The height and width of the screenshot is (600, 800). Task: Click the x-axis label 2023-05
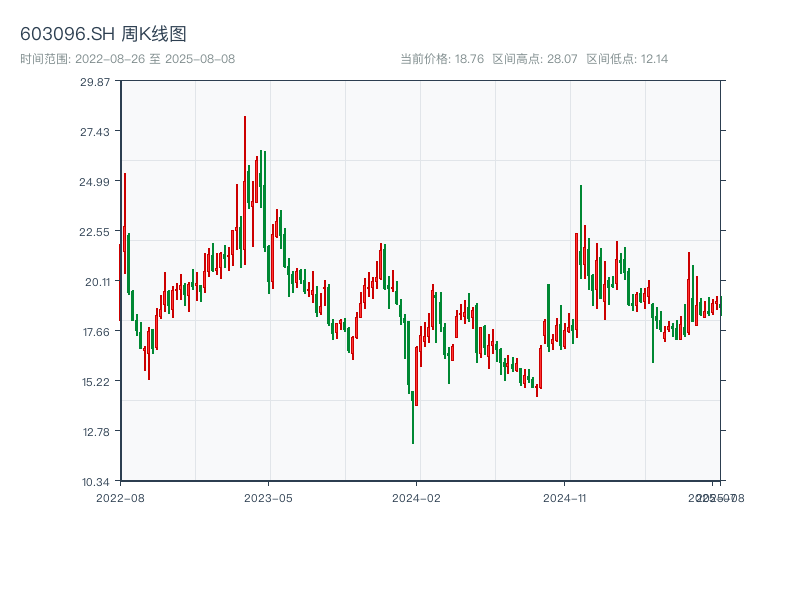tap(268, 498)
